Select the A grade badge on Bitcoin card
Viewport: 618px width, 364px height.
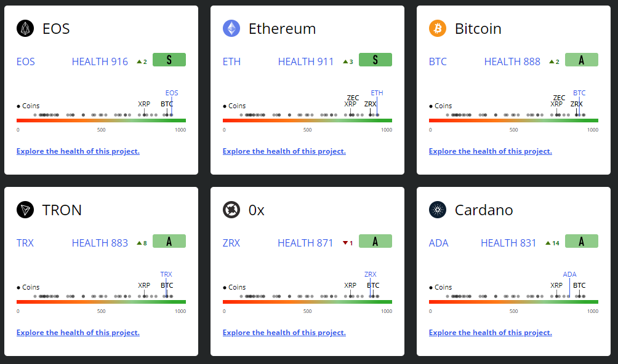(581, 60)
